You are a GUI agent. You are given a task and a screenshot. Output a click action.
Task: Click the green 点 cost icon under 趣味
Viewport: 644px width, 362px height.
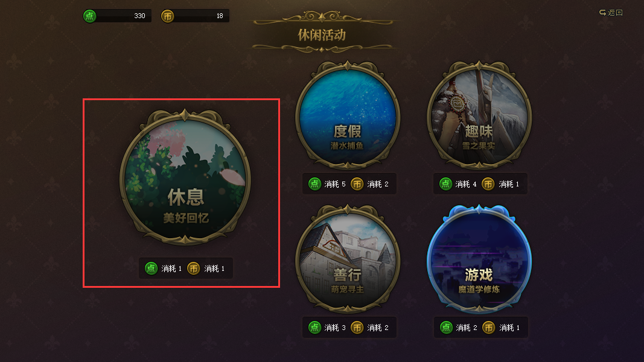coord(445,184)
